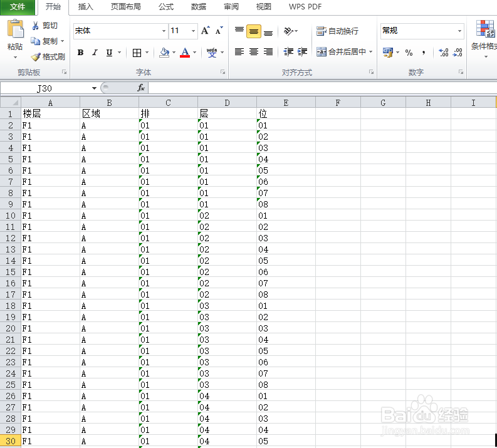This screenshot has width=497, height=448.
Task: Cut selection with the scissors icon
Action: click(x=35, y=26)
